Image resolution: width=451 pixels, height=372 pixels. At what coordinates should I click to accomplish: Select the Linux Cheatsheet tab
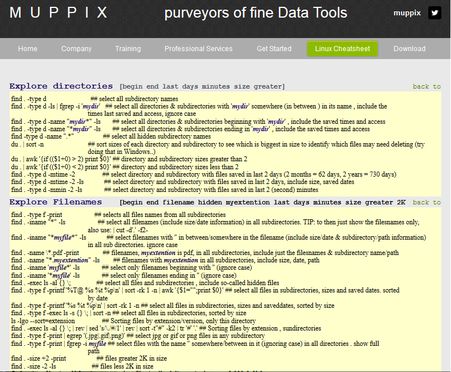[x=342, y=49]
